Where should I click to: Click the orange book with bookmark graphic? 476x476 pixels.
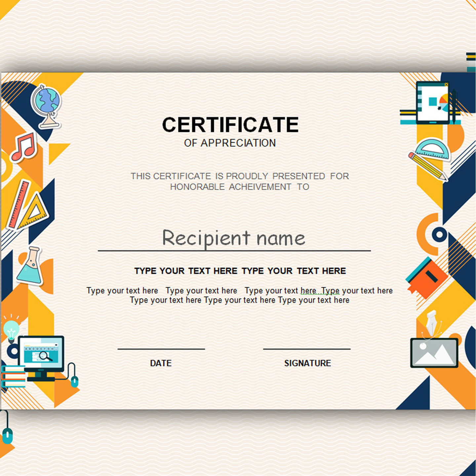pos(426,278)
